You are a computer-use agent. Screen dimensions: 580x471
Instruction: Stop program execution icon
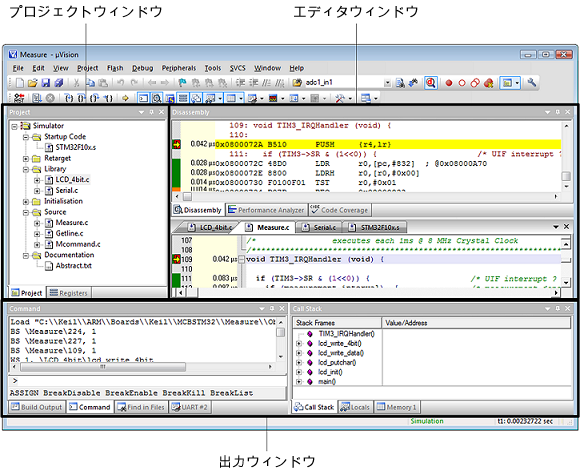(x=50, y=98)
